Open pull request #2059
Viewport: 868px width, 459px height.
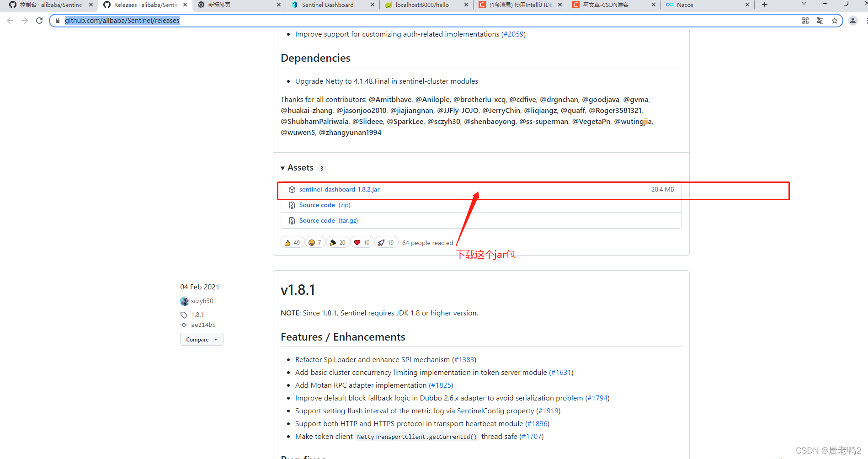pos(514,34)
